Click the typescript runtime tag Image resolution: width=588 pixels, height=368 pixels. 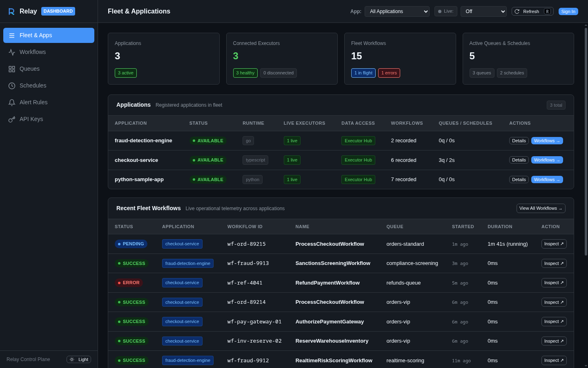pyautogui.click(x=255, y=160)
